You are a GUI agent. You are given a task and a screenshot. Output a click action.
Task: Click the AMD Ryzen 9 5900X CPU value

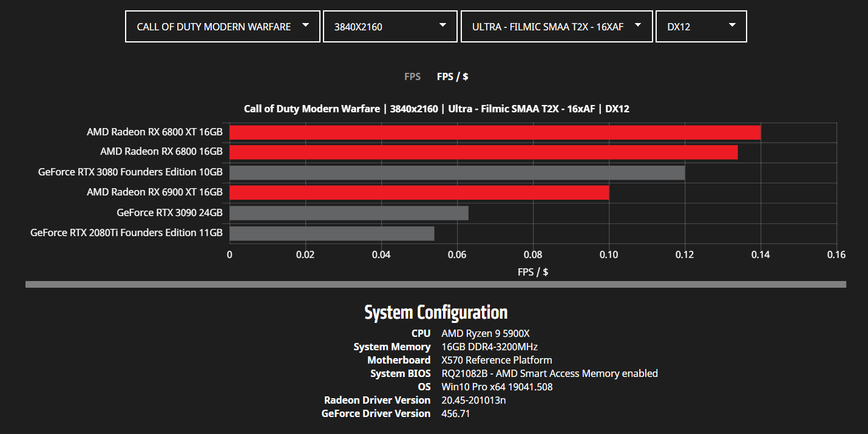[486, 333]
